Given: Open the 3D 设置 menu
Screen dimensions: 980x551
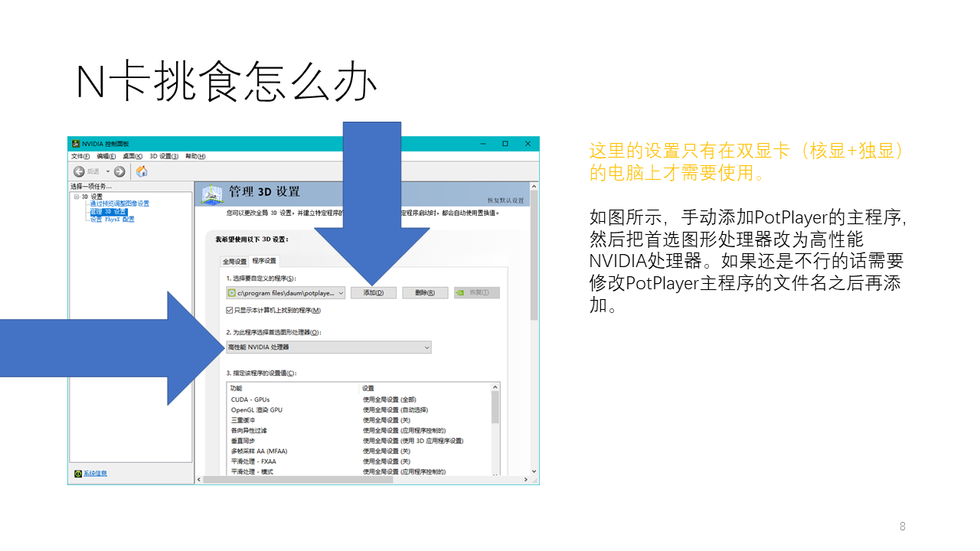Looking at the screenshot, I should click(x=163, y=156).
